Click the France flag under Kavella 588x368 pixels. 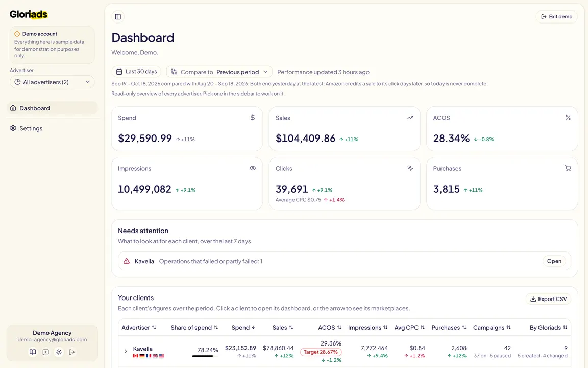pos(149,356)
